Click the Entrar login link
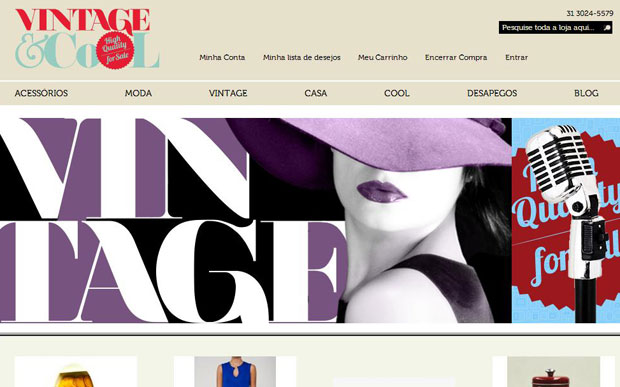Screen dimensions: 620x387 tap(516, 57)
